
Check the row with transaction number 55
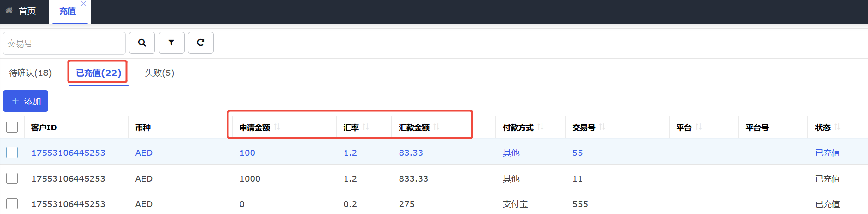(x=12, y=153)
